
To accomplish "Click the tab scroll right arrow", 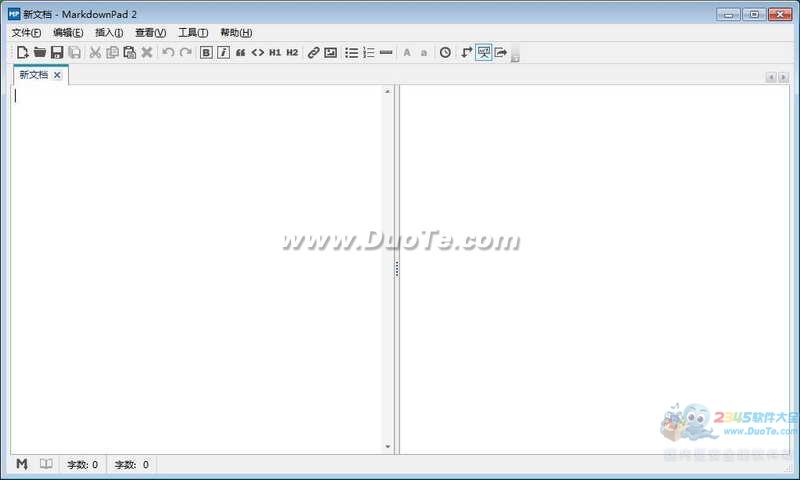I will tap(784, 77).
